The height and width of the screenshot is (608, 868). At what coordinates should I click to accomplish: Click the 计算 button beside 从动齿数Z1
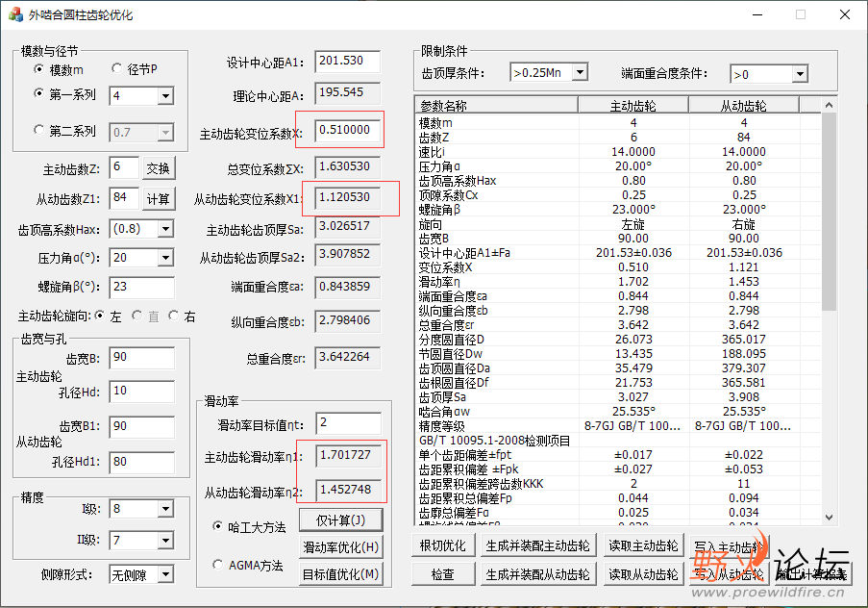point(159,199)
